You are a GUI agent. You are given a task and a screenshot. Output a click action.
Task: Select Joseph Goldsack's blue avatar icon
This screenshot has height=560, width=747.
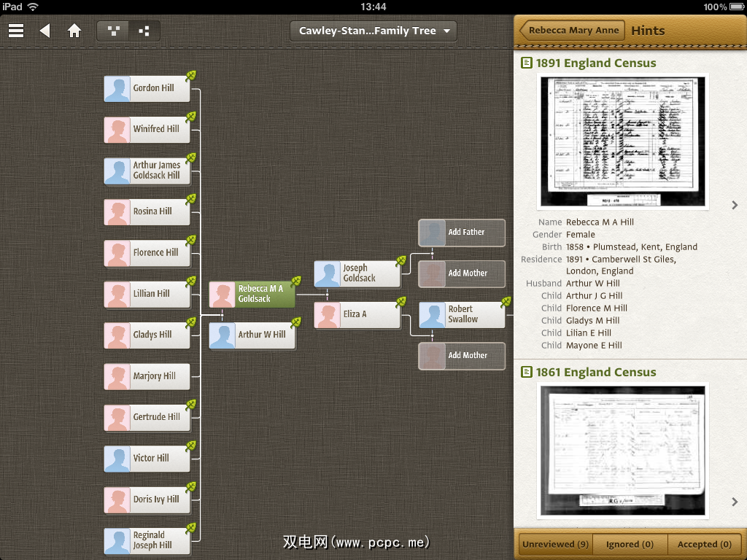coord(328,273)
